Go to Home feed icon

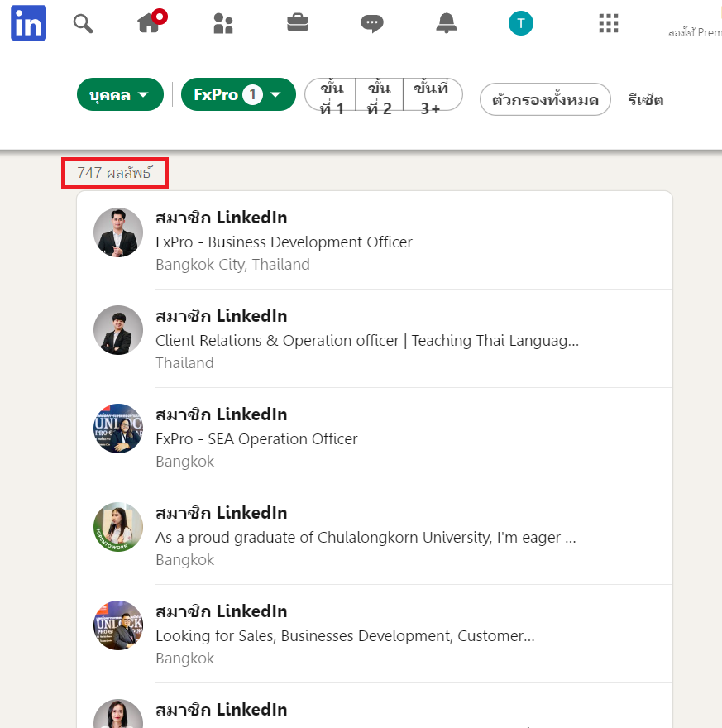click(149, 23)
